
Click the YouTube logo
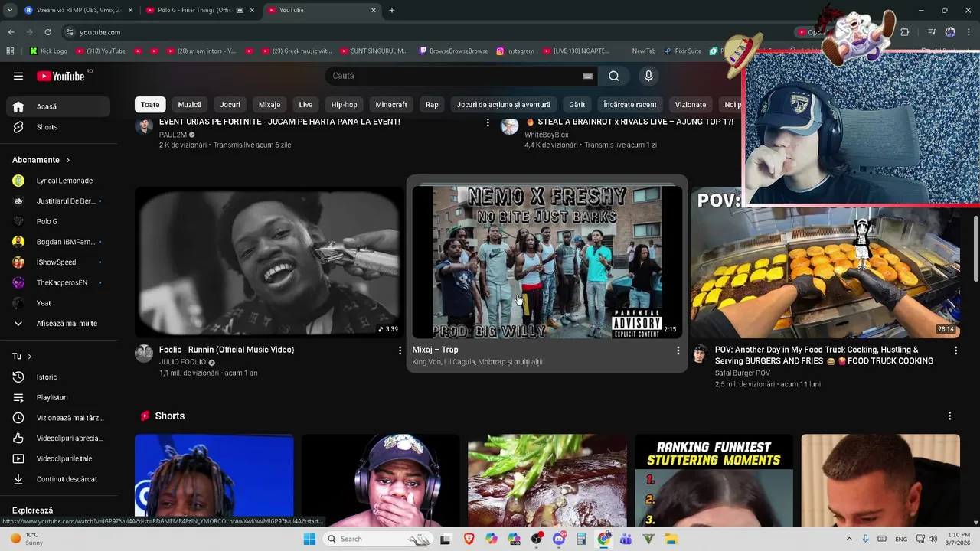pyautogui.click(x=60, y=76)
